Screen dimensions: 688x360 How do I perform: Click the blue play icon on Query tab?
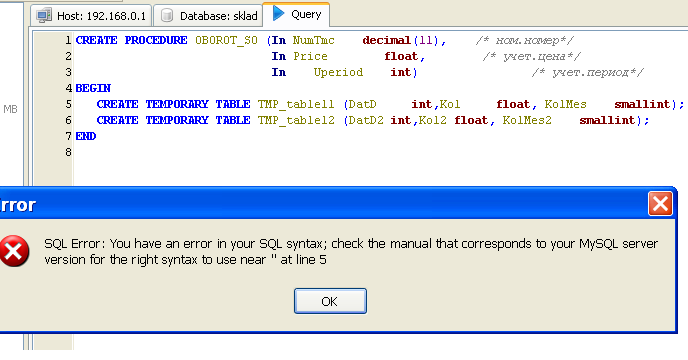pos(278,13)
